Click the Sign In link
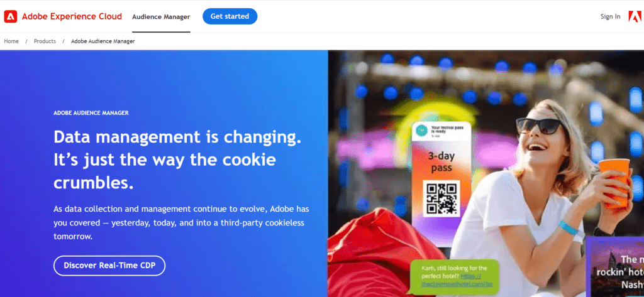 point(610,17)
